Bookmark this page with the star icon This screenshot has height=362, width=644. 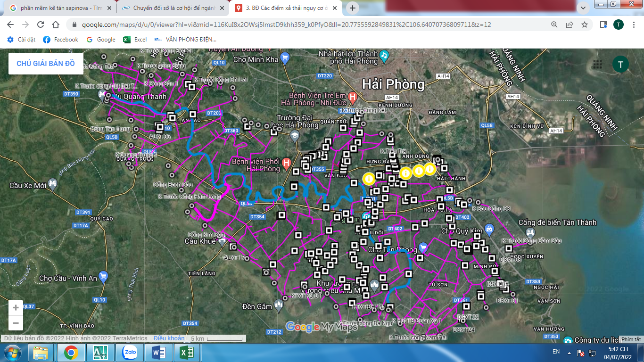(585, 25)
